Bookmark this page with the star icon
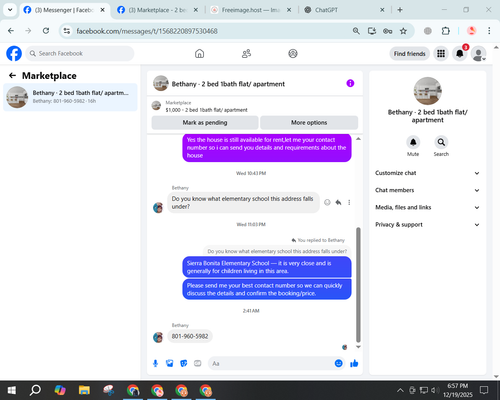The image size is (500, 400). coord(403,31)
